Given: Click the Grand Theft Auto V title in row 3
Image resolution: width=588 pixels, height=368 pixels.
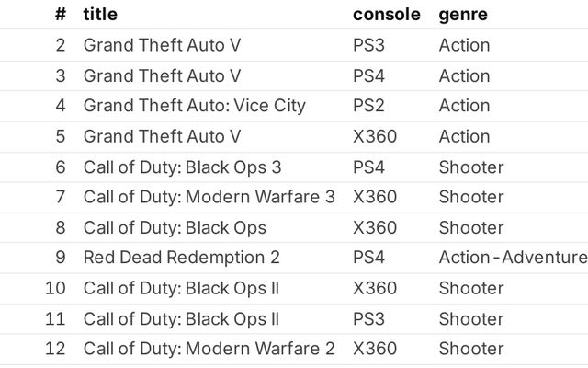Looking at the screenshot, I should tap(162, 75).
